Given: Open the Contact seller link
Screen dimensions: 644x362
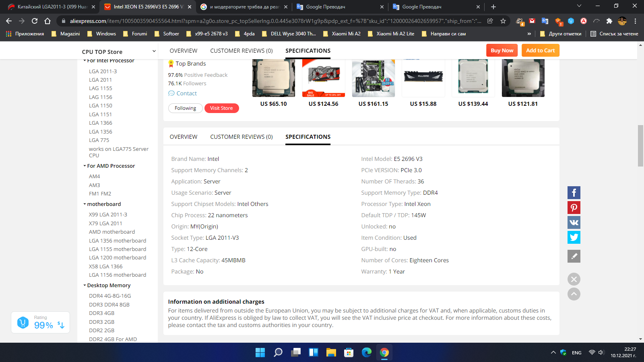Looking at the screenshot, I should pos(183,93).
